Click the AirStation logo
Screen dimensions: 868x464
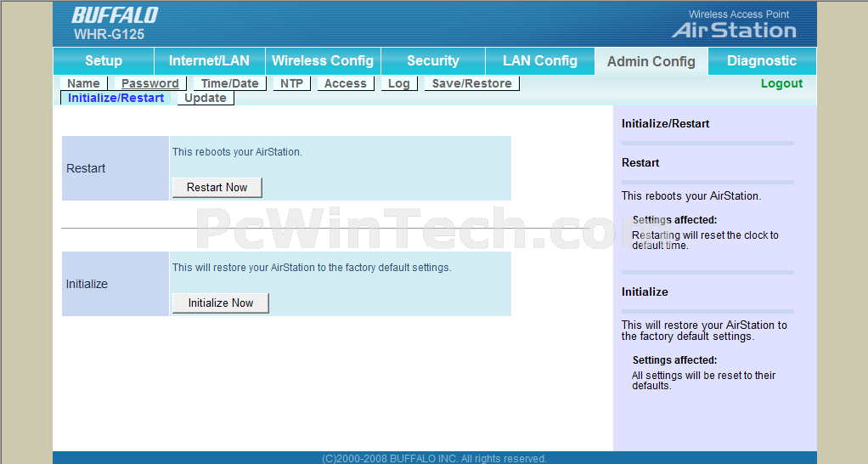click(734, 31)
